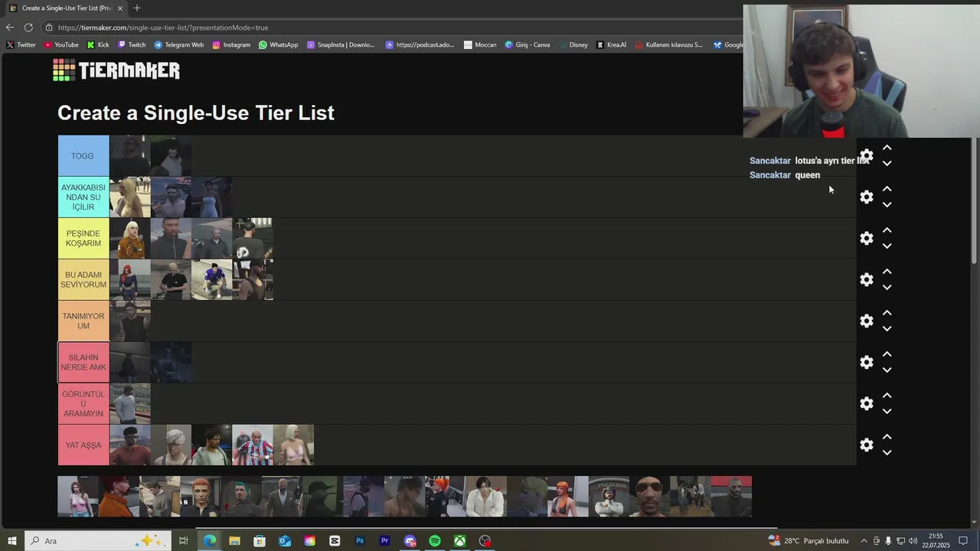Click the TierMaker logo
Image resolution: width=980 pixels, height=551 pixels.
coord(116,70)
